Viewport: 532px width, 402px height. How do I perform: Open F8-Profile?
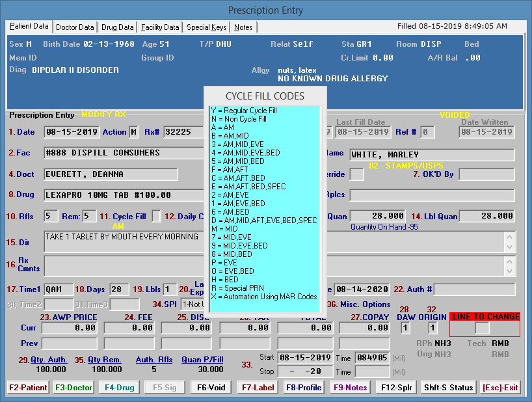304,387
